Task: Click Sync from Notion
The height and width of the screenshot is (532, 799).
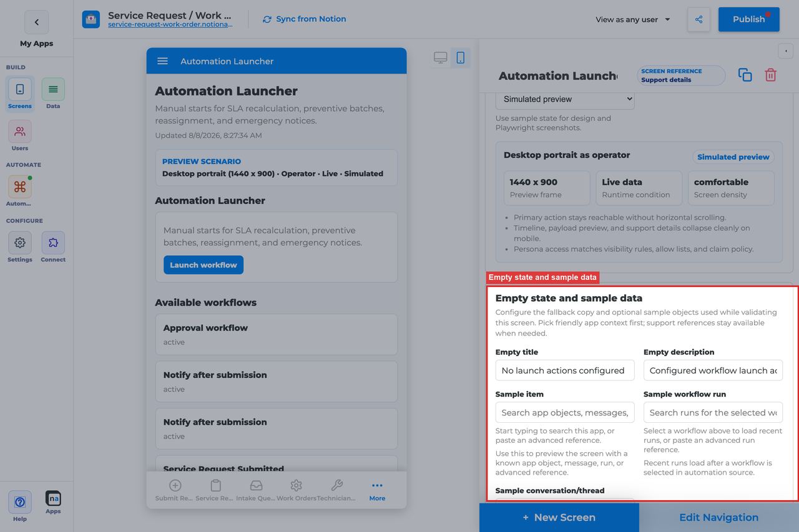Action: tap(305, 19)
